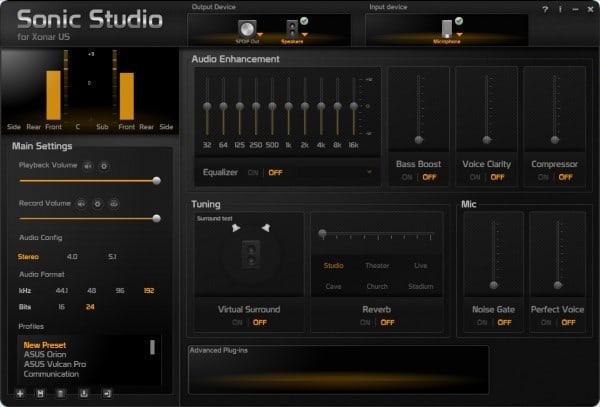Select 5.1 audio config
Screen dimensions: 600x407
[112, 257]
